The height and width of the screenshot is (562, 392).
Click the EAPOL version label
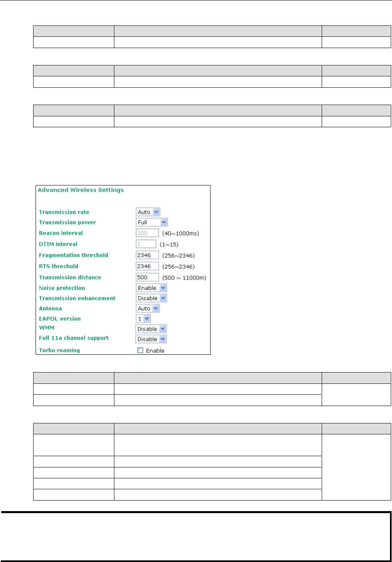[x=60, y=319]
